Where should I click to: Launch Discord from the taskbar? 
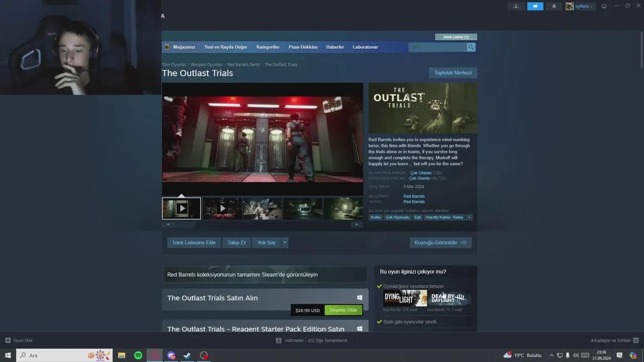[x=171, y=355]
